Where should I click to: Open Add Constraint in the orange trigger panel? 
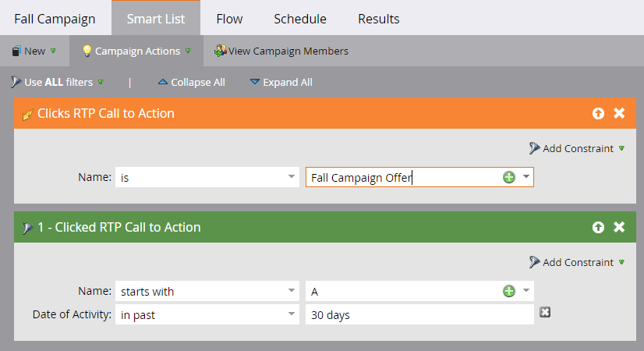[577, 148]
